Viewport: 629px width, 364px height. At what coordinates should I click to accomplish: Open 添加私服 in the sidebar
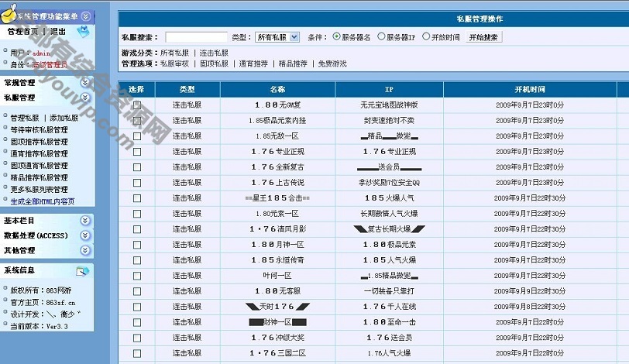64,118
